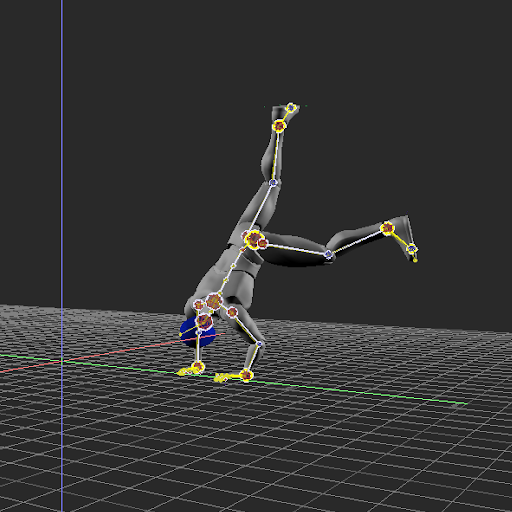Click the thigh joint handle beside the hip root
Image resolution: width=512 pixels, height=512 pixels.
pyautogui.click(x=263, y=243)
